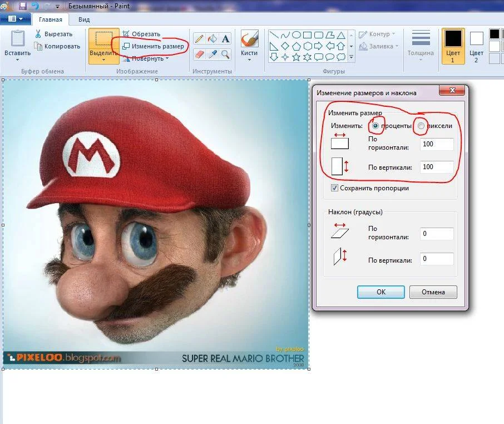Click Изменить размер in the ribbon

(154, 46)
